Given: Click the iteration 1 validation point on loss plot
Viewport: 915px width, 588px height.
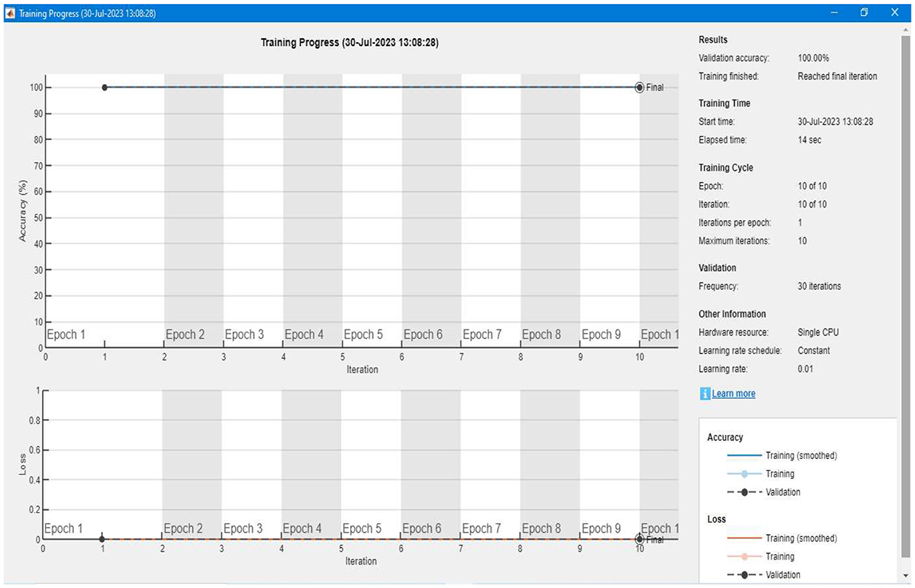Looking at the screenshot, I should 102,539.
